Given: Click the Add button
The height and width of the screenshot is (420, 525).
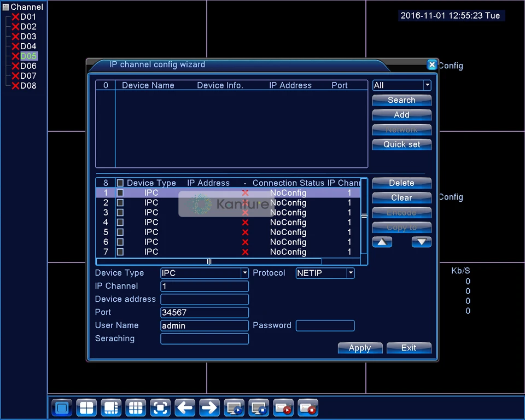Looking at the screenshot, I should [401, 115].
